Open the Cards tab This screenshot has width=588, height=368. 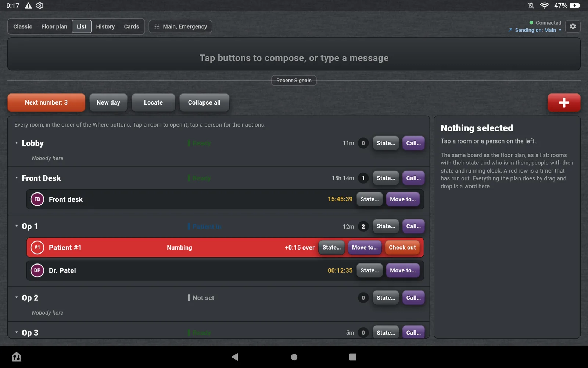132,26
